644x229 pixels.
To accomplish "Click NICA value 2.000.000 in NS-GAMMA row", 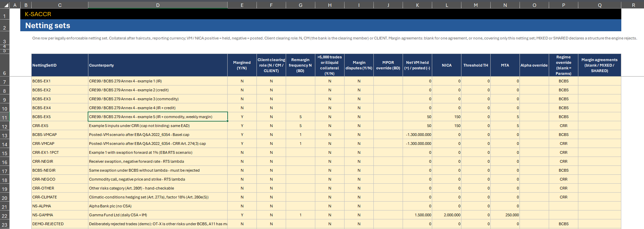I will pos(447,215).
